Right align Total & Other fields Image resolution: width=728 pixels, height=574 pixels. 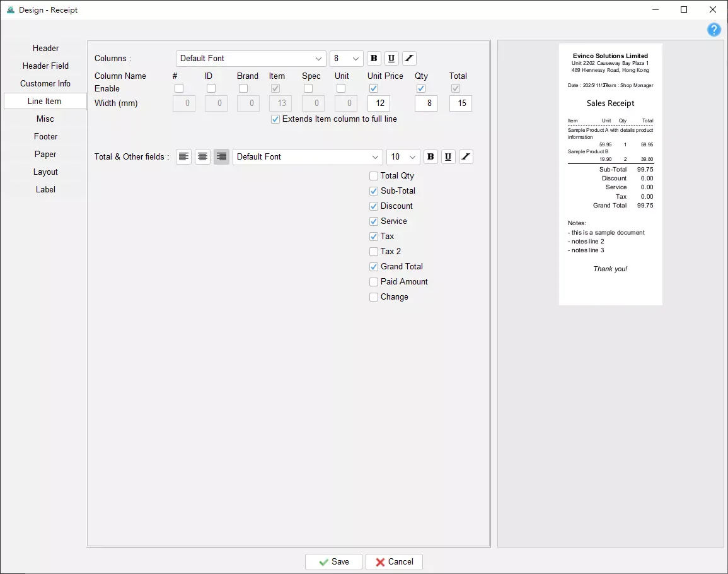click(221, 156)
